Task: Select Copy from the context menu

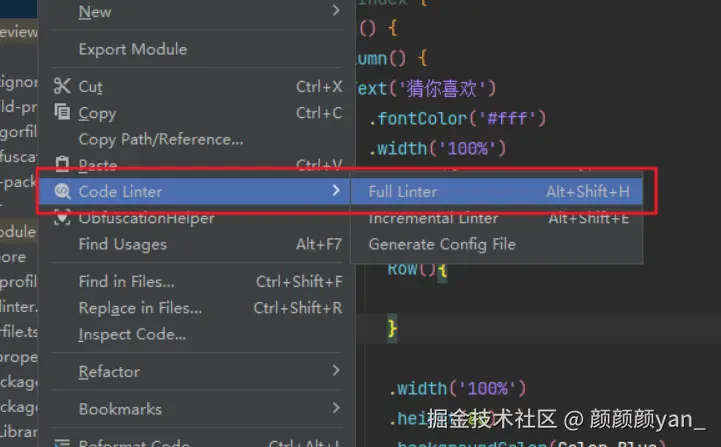Action: [197, 113]
